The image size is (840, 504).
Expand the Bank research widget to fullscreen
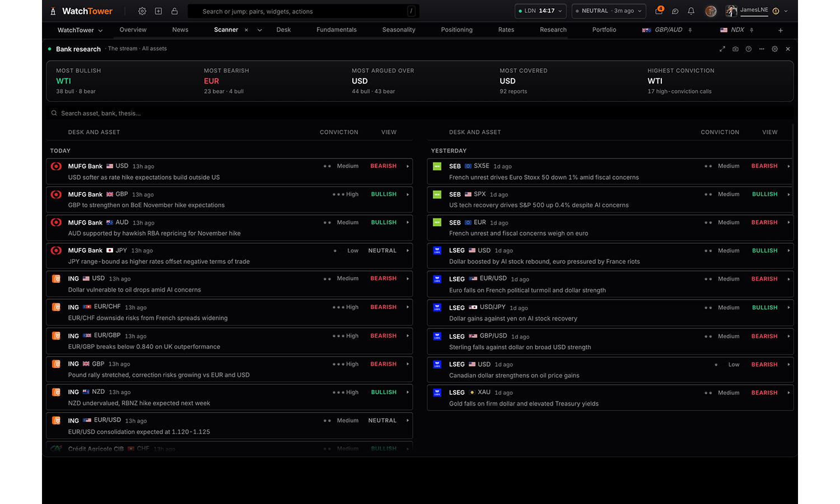coord(722,49)
